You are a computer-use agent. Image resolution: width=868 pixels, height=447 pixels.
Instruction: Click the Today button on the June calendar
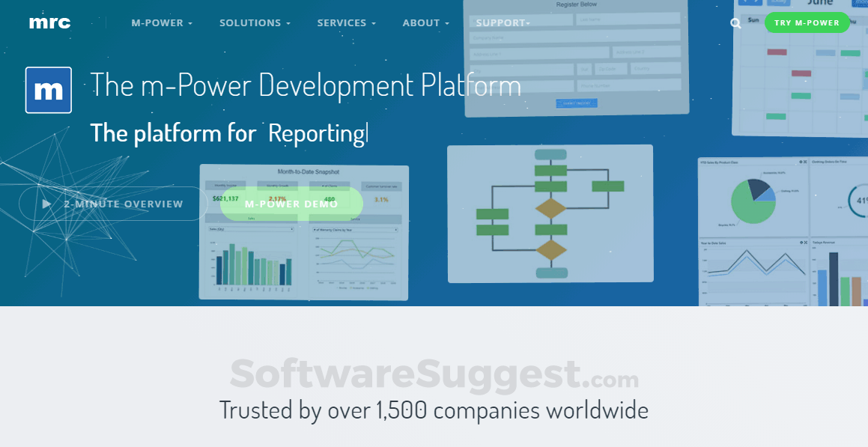pos(780,3)
